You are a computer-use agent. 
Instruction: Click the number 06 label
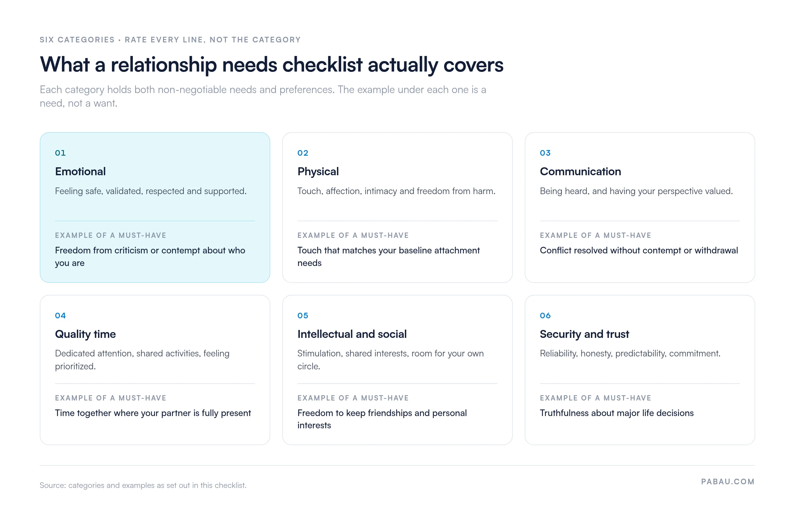coord(545,315)
